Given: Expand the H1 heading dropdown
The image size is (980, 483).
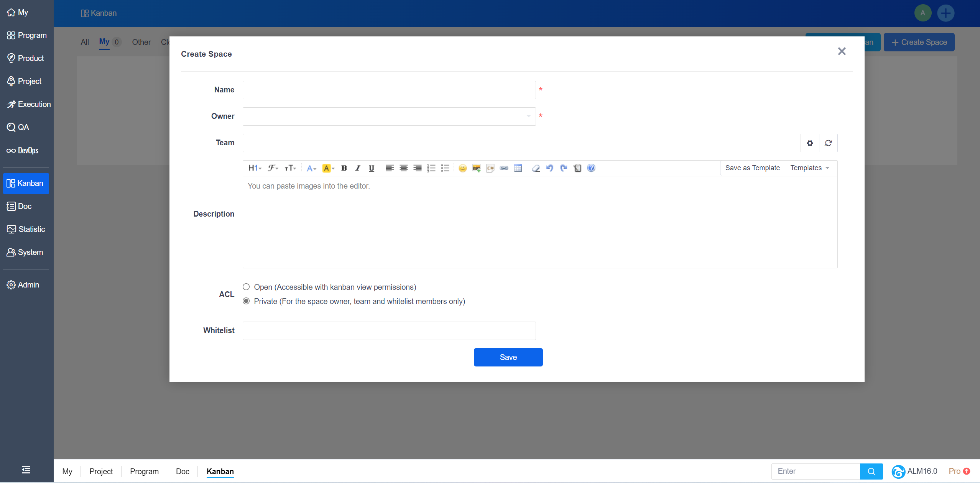Looking at the screenshot, I should pos(254,168).
